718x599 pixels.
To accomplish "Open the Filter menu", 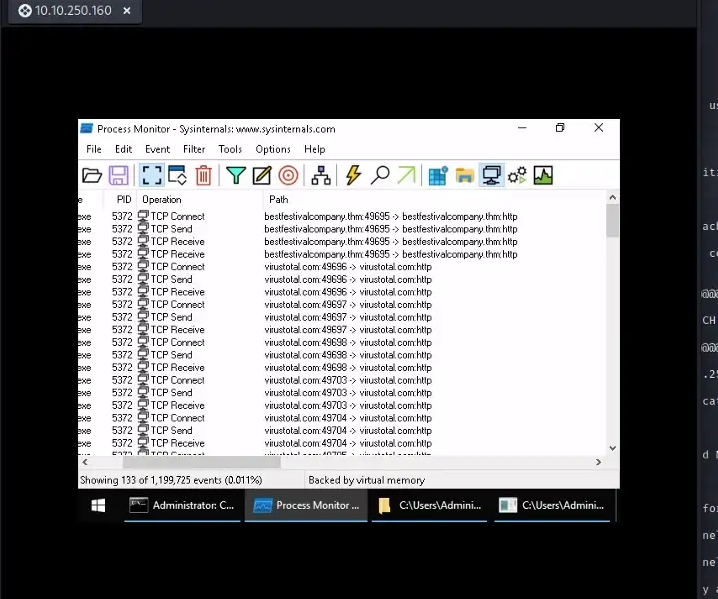I will point(194,149).
